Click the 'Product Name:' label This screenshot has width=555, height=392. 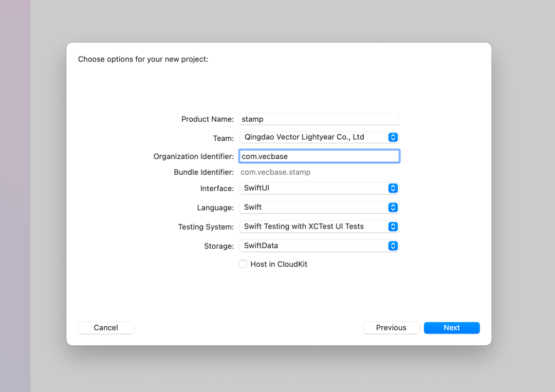(208, 119)
